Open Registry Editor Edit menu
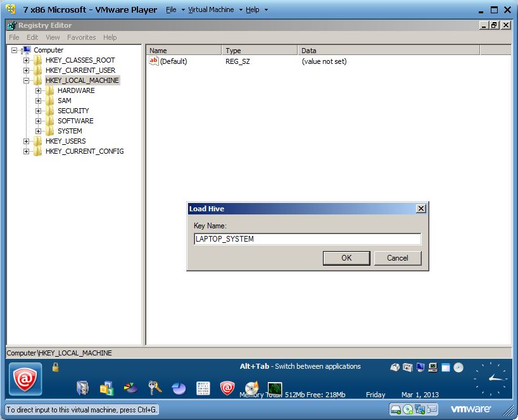 (32, 37)
